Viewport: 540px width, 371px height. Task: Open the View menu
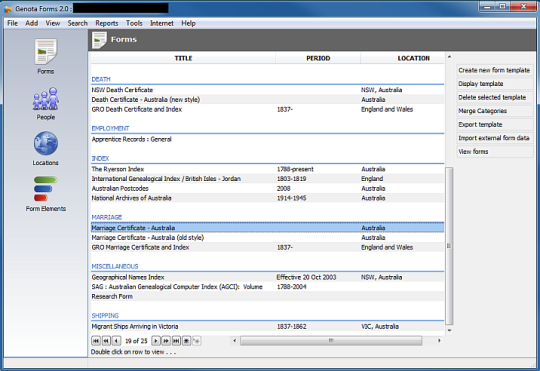[x=53, y=23]
